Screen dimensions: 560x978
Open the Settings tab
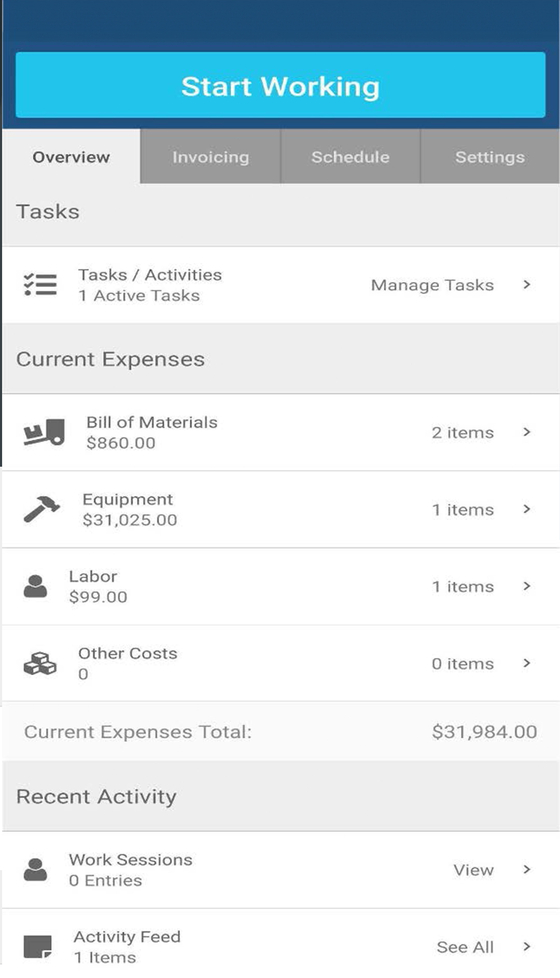[x=490, y=157]
